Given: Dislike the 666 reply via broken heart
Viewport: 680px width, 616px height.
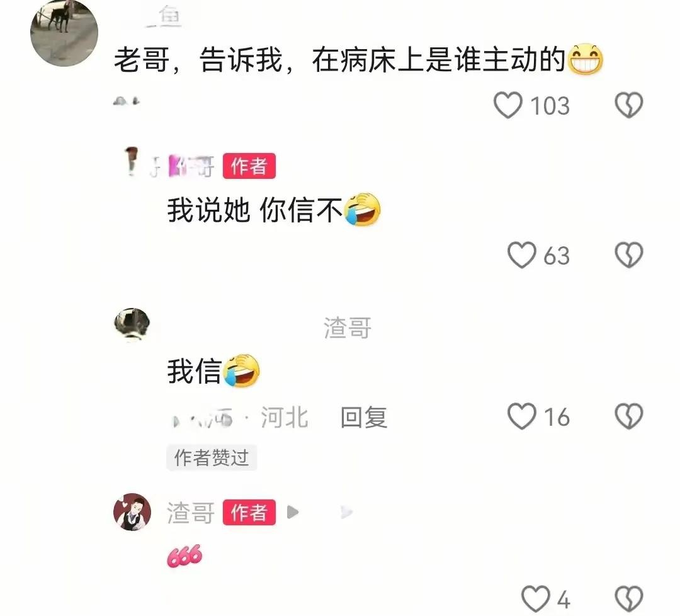Looking at the screenshot, I should point(629,599).
